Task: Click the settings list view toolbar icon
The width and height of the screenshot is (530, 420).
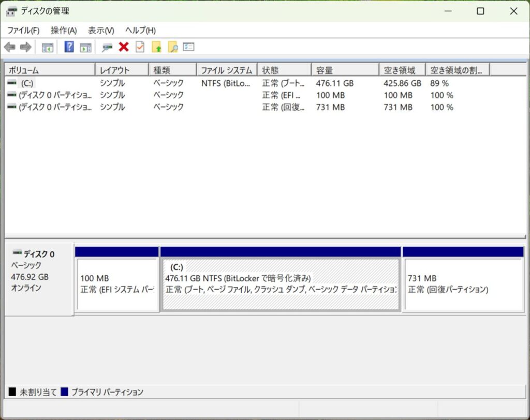Action: [x=188, y=47]
